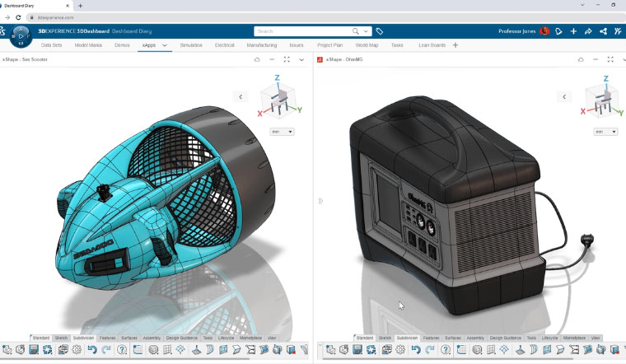Click Redo in Sea Scooter toolbar
Viewport: 626px width, 364px height.
click(x=106, y=350)
